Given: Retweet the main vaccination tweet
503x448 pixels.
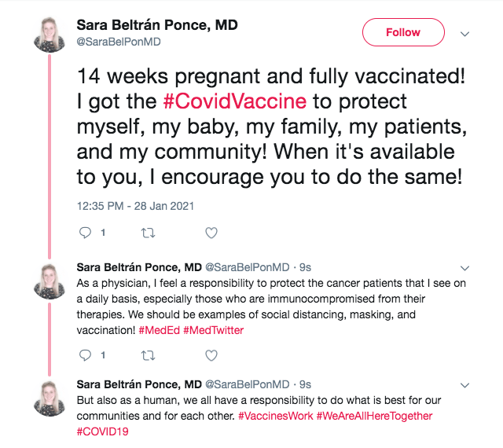Looking at the screenshot, I should click(147, 233).
